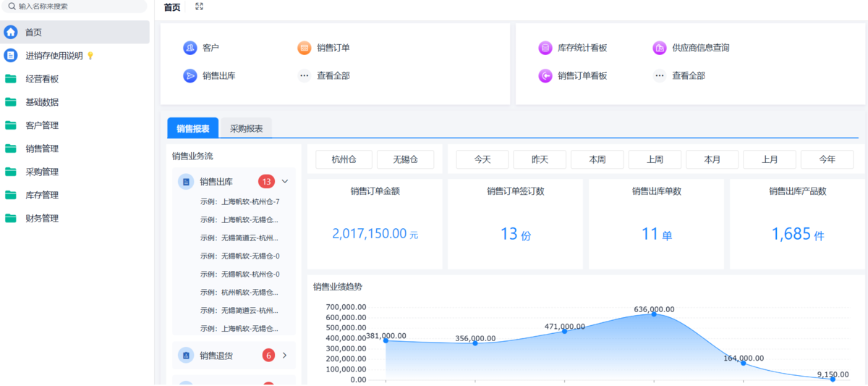
Task: Click the 销售业务流 panel heading
Action: coord(192,156)
